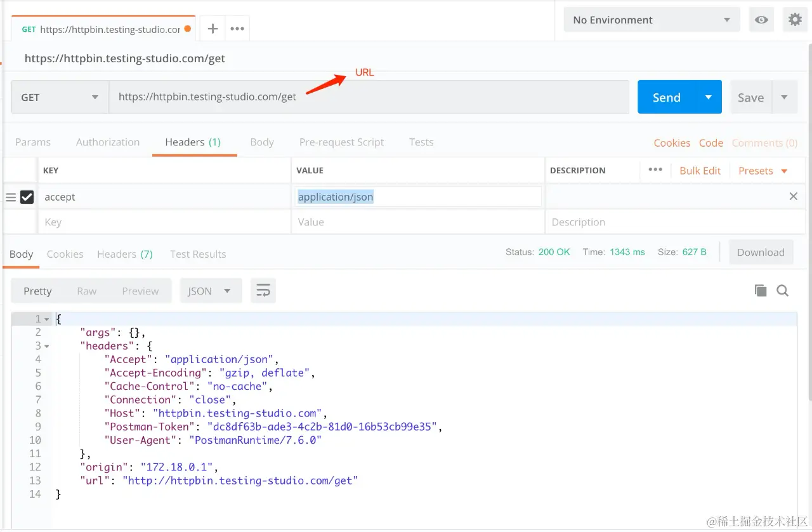The image size is (812, 532).
Task: Click the "172.18.0.1" origin value
Action: tap(177, 467)
